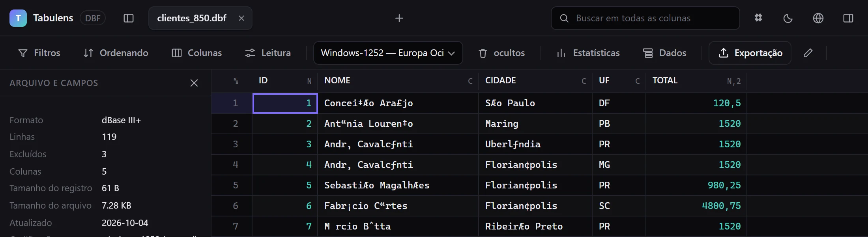Open Filtros filter options
This screenshot has width=868, height=237.
(39, 53)
